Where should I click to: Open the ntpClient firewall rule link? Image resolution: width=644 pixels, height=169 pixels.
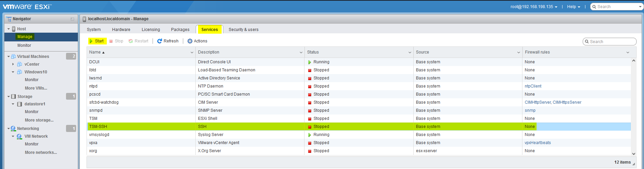[x=533, y=86]
